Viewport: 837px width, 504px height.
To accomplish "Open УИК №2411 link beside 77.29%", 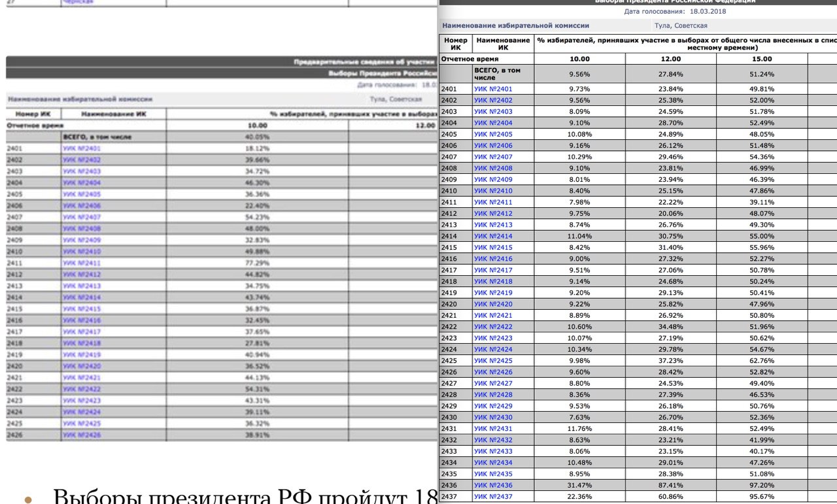I will (82, 262).
